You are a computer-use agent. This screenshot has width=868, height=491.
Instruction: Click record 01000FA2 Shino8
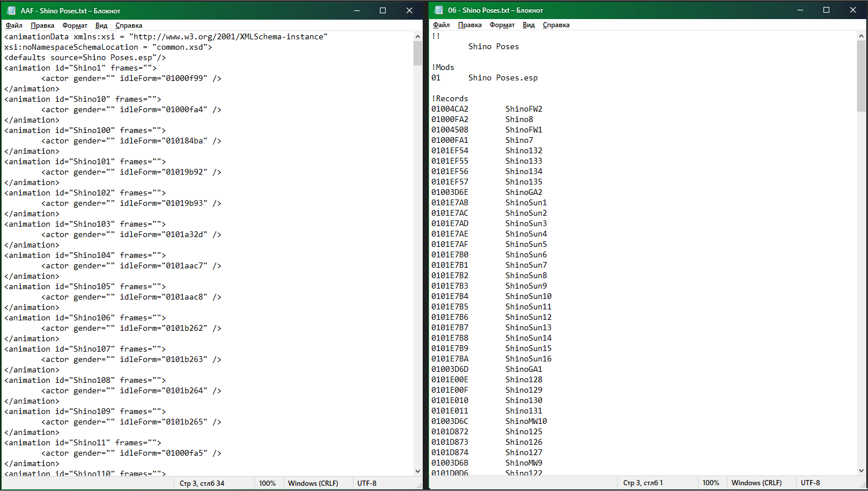(482, 119)
